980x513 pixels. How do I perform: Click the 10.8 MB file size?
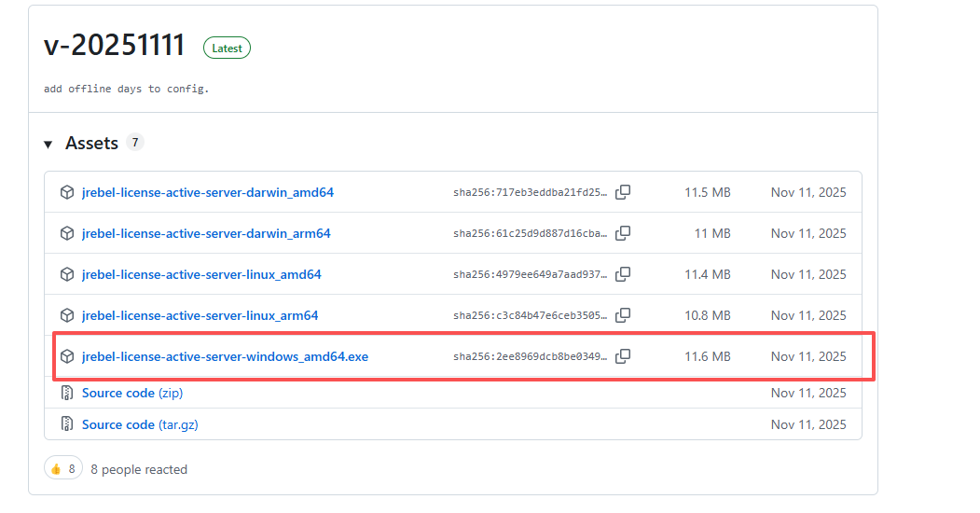(x=708, y=315)
